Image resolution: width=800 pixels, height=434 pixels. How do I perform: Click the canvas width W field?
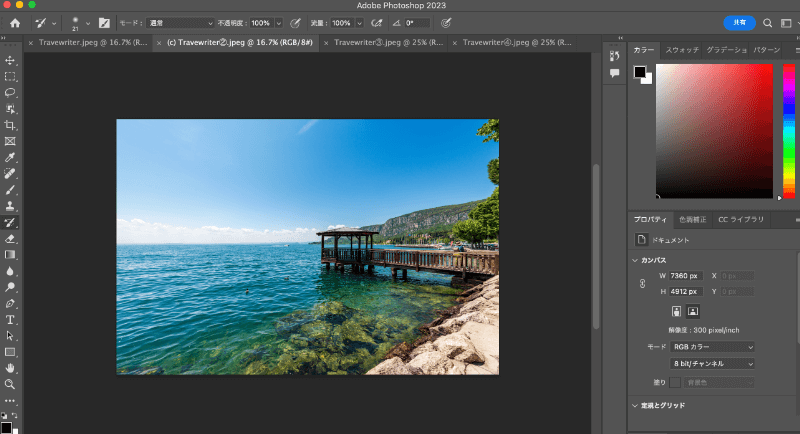click(x=686, y=275)
